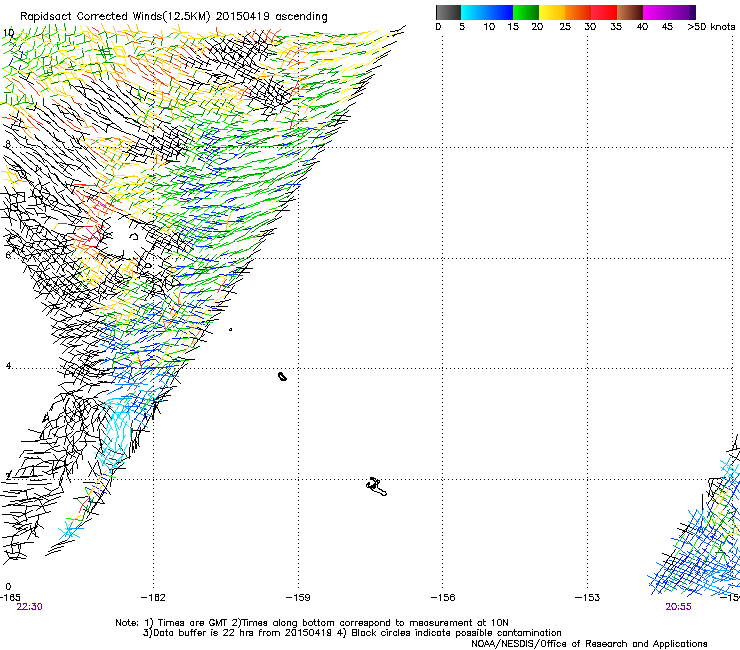Click the legend tick label '45'
Viewport: 740px width, 650px height.
667,27
